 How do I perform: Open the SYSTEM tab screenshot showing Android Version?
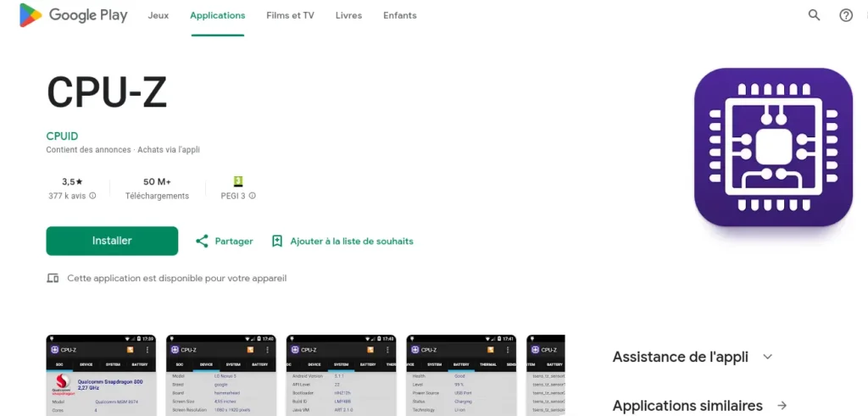[x=341, y=375]
